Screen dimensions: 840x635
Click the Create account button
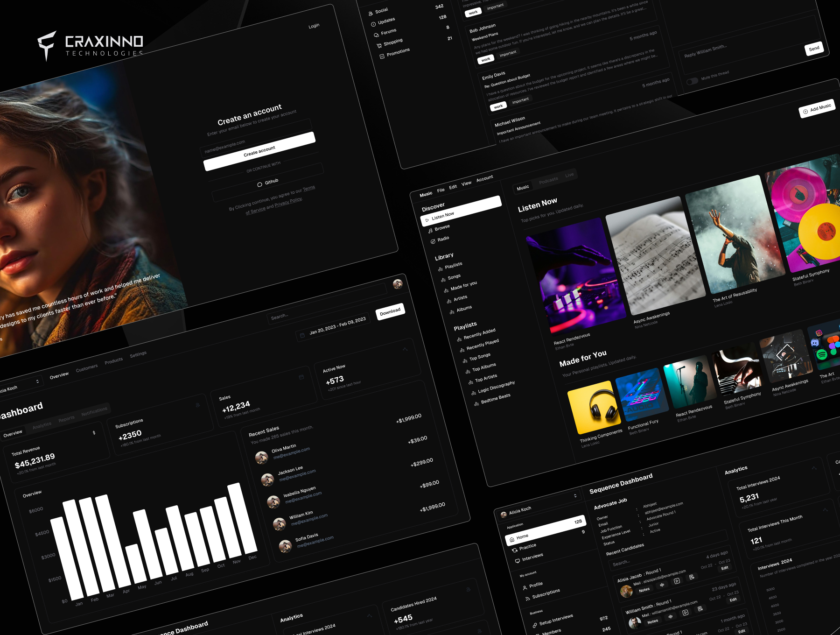click(259, 151)
